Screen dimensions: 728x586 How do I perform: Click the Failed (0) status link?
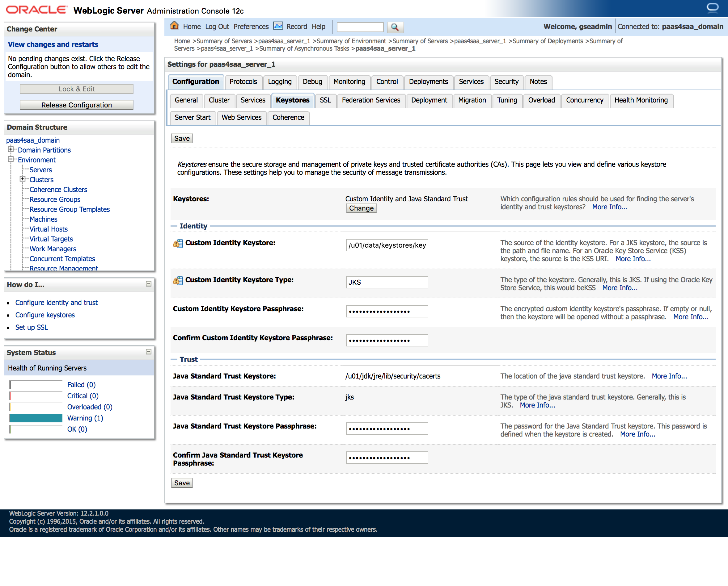pyautogui.click(x=81, y=385)
